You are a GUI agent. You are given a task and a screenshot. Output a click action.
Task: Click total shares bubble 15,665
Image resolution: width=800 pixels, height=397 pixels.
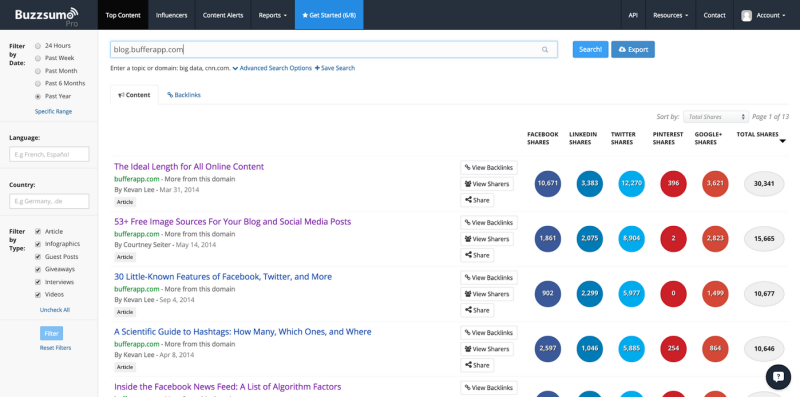(x=764, y=239)
